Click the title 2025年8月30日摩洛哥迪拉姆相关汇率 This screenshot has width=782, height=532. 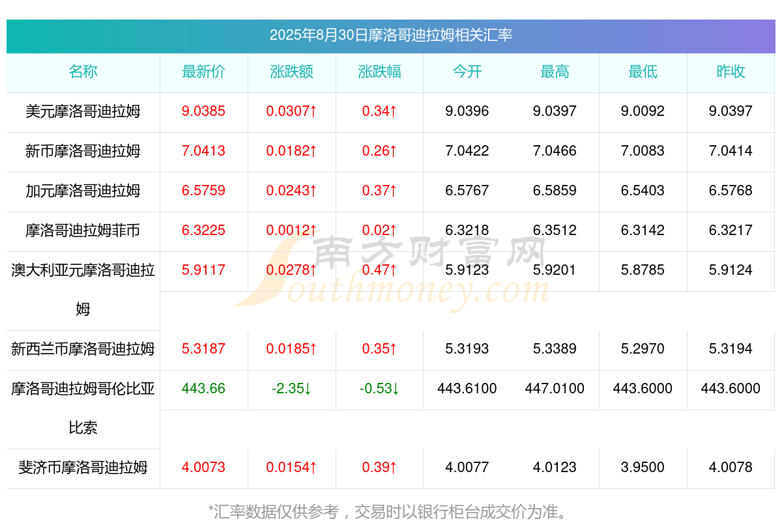click(x=391, y=35)
